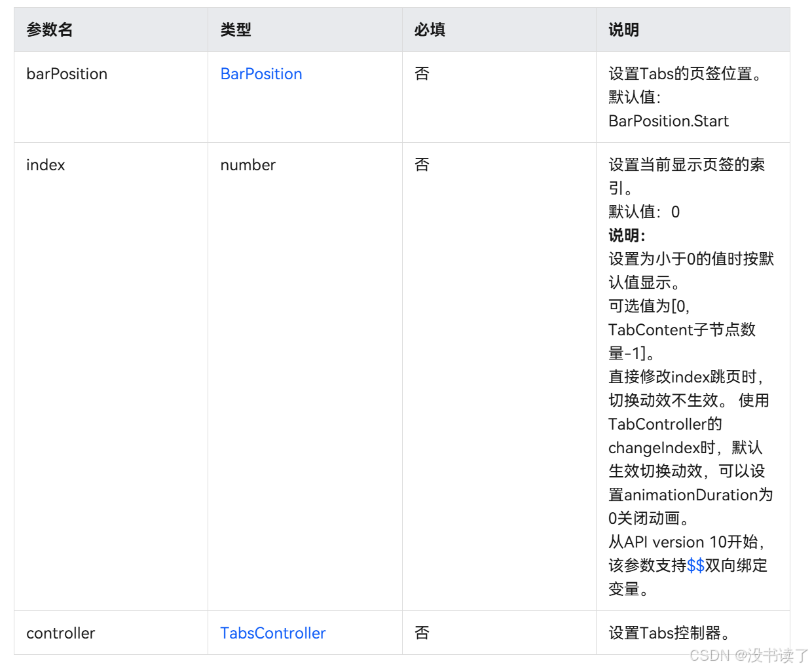Click the text changeIndex时，默认
The width and height of the screenshot is (812, 668).
[686, 448]
